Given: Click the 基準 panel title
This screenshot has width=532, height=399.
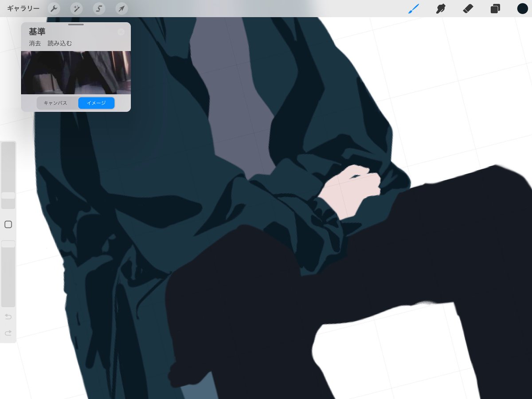Looking at the screenshot, I should [37, 32].
